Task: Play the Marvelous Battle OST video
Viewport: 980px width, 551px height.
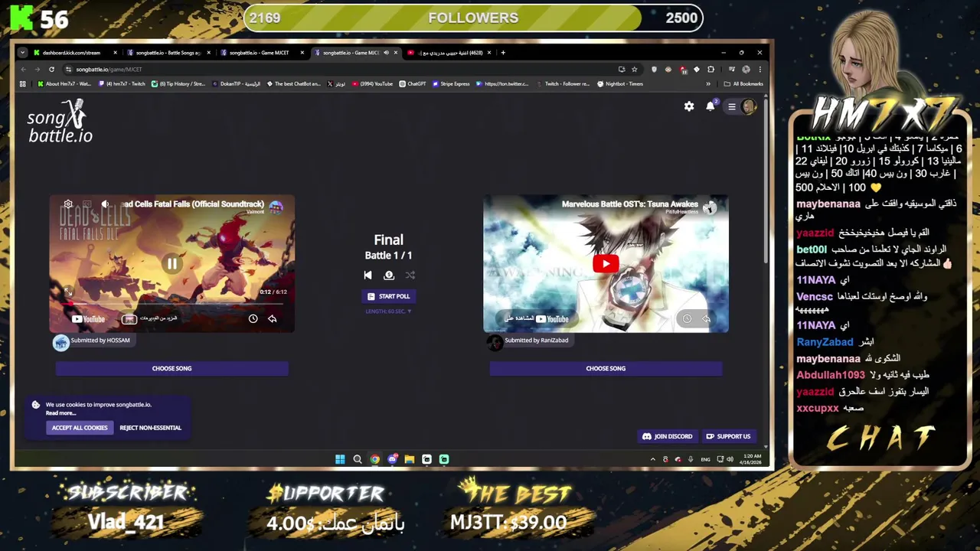Action: point(606,264)
